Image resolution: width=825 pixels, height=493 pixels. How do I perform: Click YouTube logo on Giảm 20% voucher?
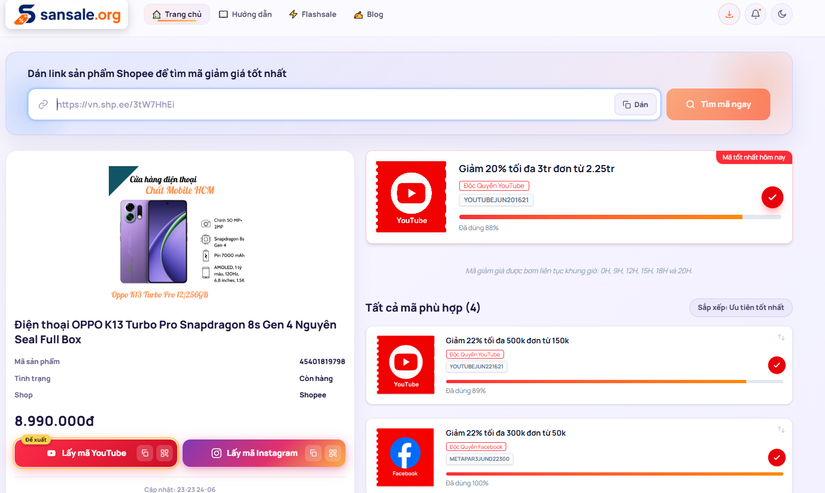pyautogui.click(x=411, y=197)
